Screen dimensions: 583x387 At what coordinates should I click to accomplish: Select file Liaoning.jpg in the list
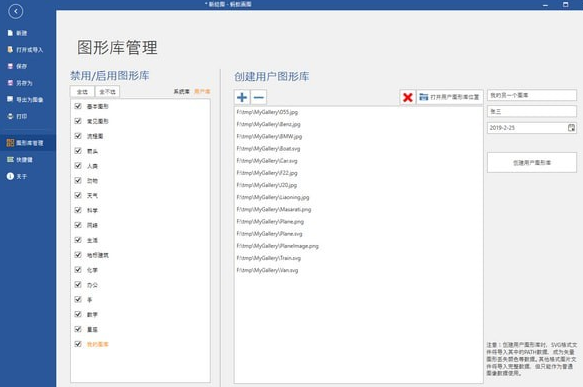tap(273, 197)
